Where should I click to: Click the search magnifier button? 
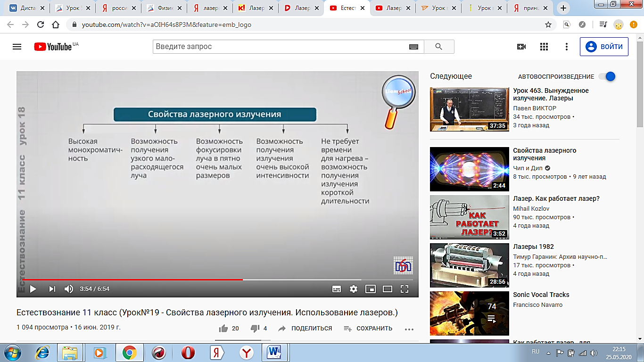pos(439,47)
